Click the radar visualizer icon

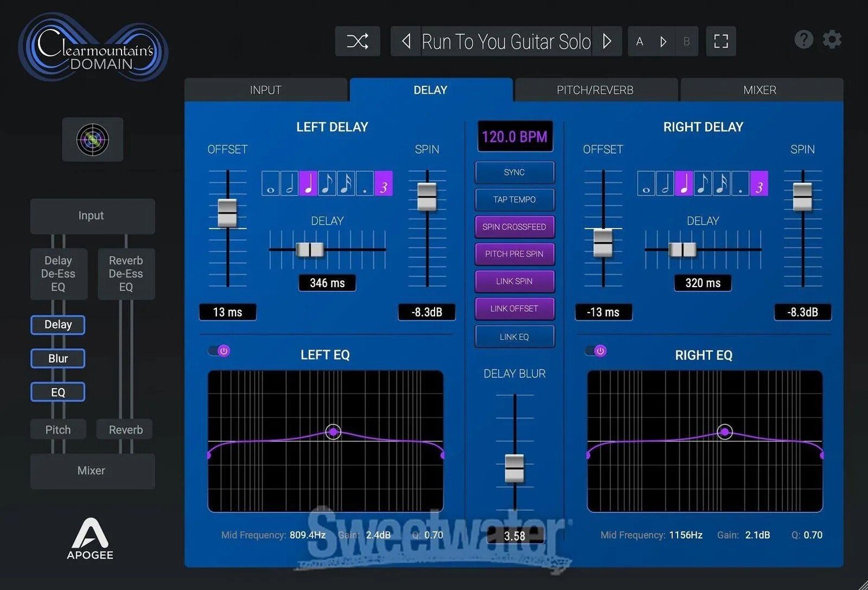[x=93, y=140]
